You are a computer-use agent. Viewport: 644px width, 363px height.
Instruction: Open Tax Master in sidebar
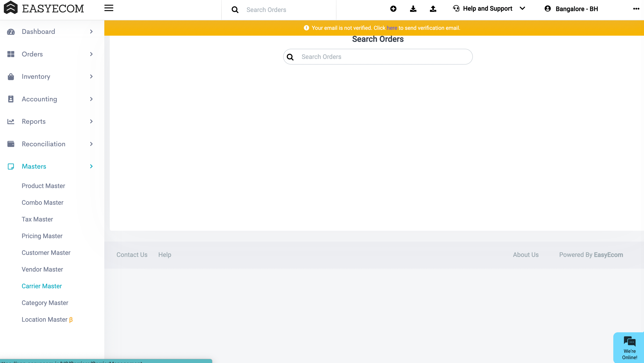pos(37,219)
